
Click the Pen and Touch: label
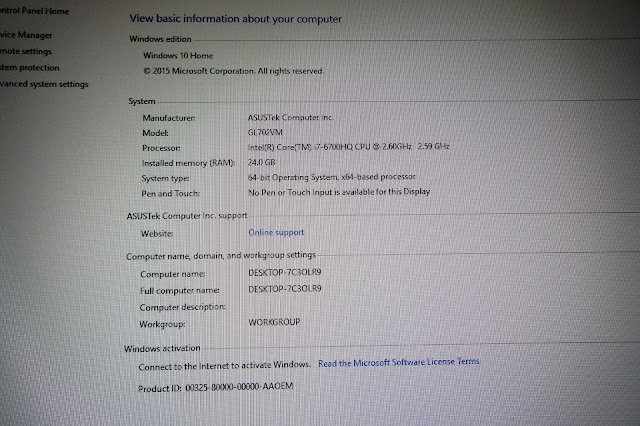point(170,193)
